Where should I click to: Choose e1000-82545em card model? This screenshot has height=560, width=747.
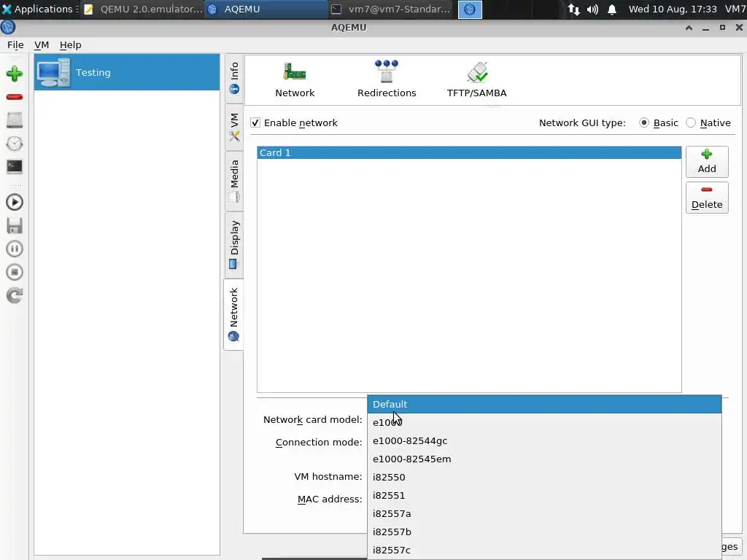(x=544, y=459)
